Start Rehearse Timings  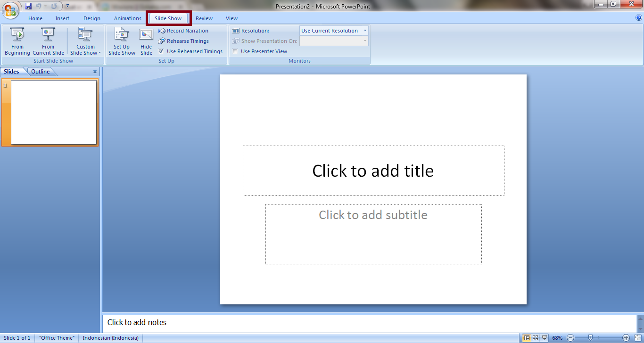click(184, 41)
